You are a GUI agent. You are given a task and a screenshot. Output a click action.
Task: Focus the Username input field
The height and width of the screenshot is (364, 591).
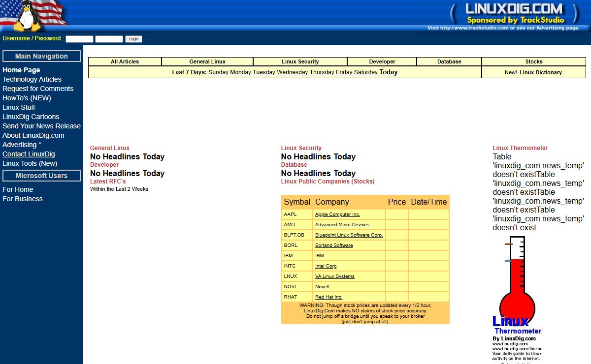click(x=79, y=39)
